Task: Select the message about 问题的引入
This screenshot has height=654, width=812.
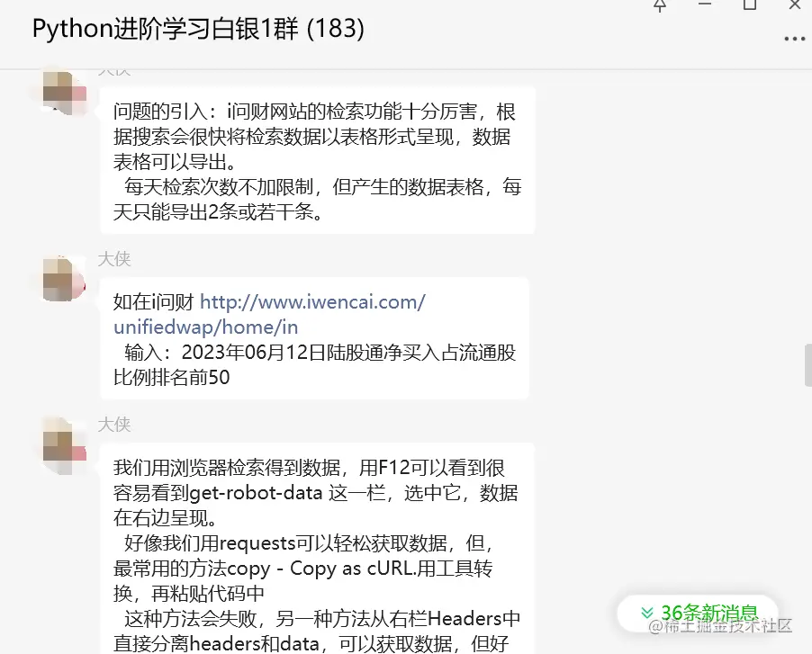Action: 318,161
